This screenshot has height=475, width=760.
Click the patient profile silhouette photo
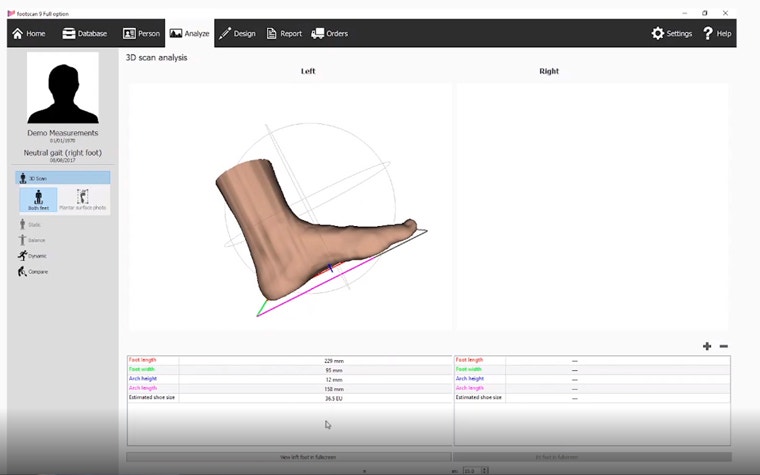point(63,88)
